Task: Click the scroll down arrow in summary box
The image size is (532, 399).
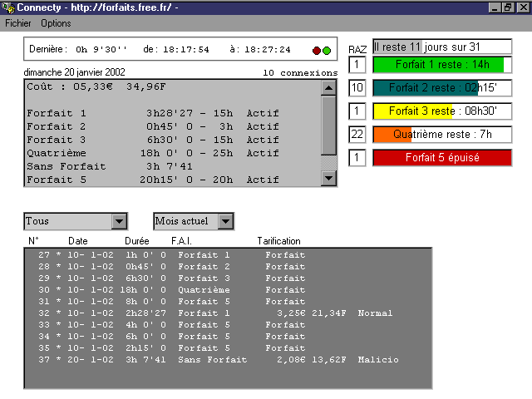Action: (328, 178)
